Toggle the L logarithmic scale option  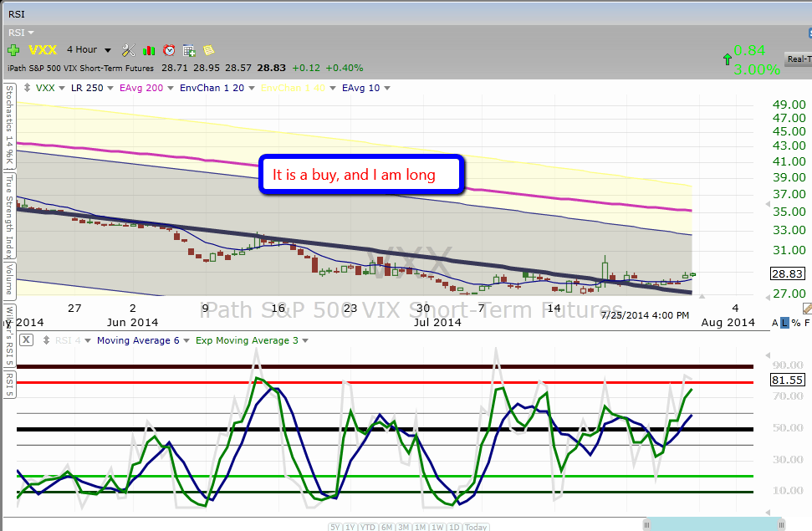784,323
